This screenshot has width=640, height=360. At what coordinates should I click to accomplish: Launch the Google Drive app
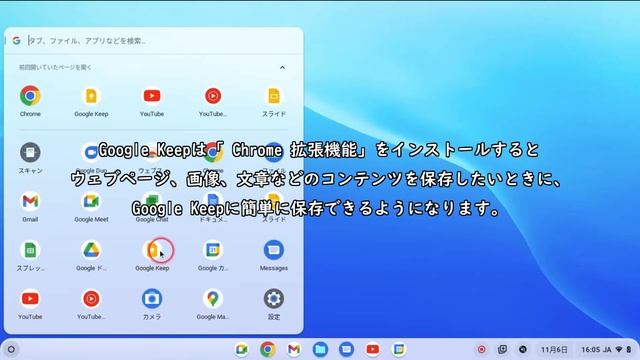91,250
